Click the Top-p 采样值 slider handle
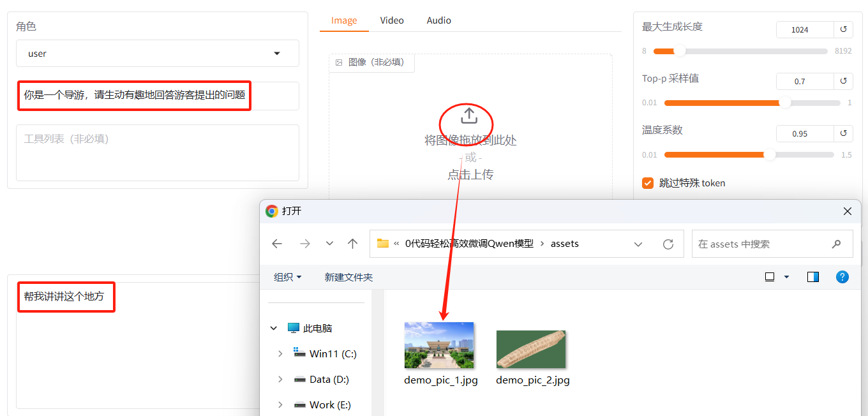The width and height of the screenshot is (868, 416). coord(784,103)
